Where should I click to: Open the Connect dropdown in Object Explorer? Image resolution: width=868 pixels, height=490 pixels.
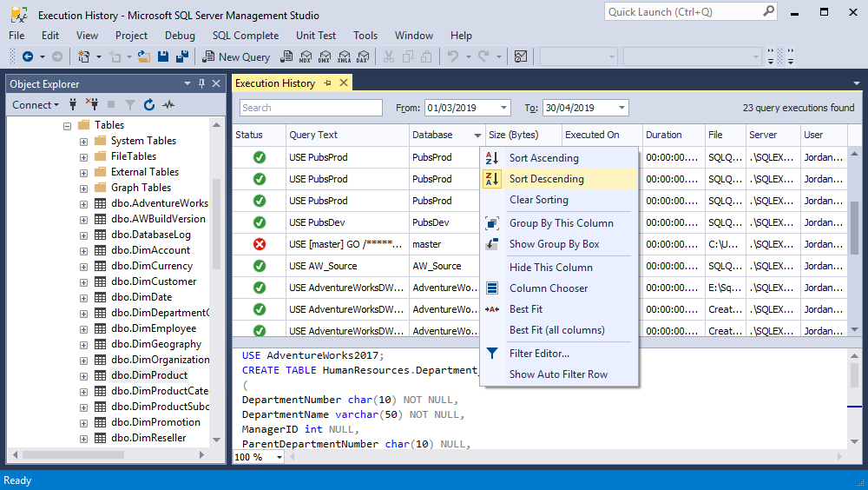click(36, 105)
